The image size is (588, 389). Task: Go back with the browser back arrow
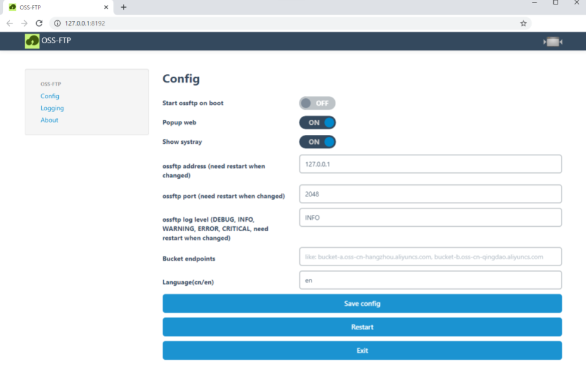[x=9, y=23]
